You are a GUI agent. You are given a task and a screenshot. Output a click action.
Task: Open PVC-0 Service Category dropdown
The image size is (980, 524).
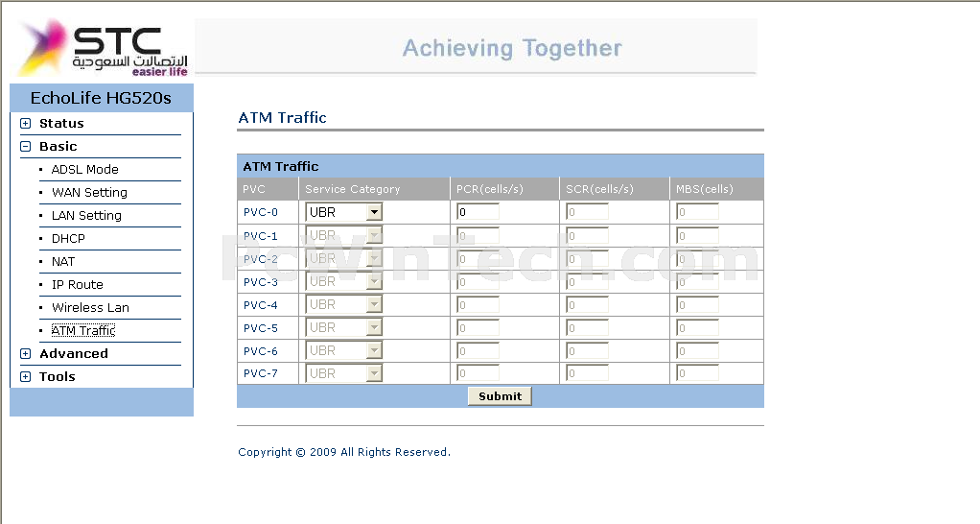(x=343, y=212)
